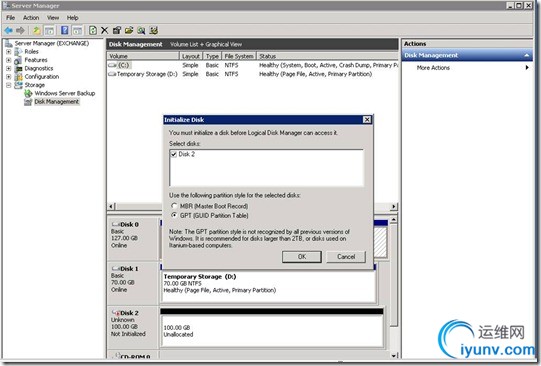
Task: Open the File menu
Action: coord(10,18)
